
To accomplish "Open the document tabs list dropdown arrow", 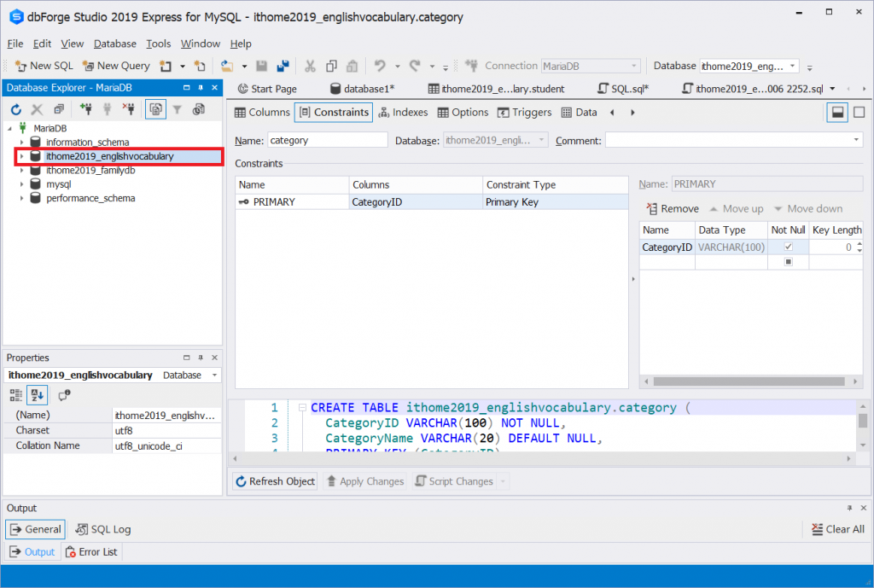I will (832, 89).
